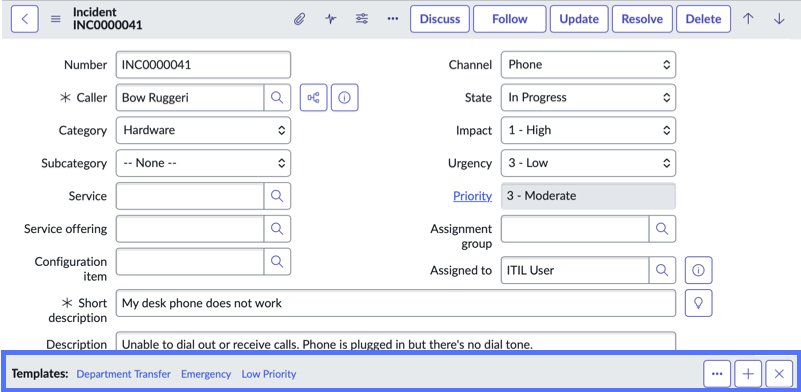Apply the Department Transfer template
The width and height of the screenshot is (801, 392).
[124, 374]
